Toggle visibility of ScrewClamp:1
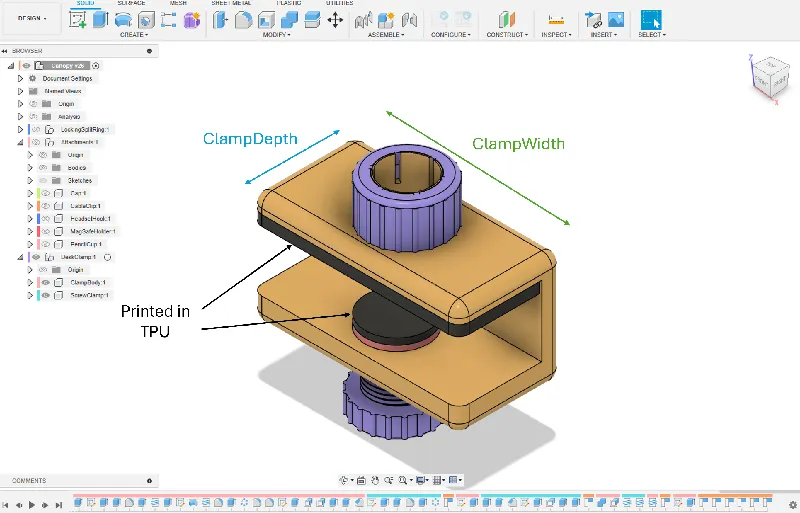Viewport: 800px width, 513px height. pos(45,296)
